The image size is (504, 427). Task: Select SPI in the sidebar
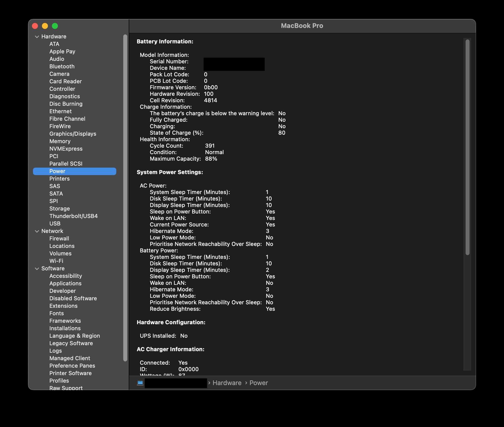click(53, 201)
